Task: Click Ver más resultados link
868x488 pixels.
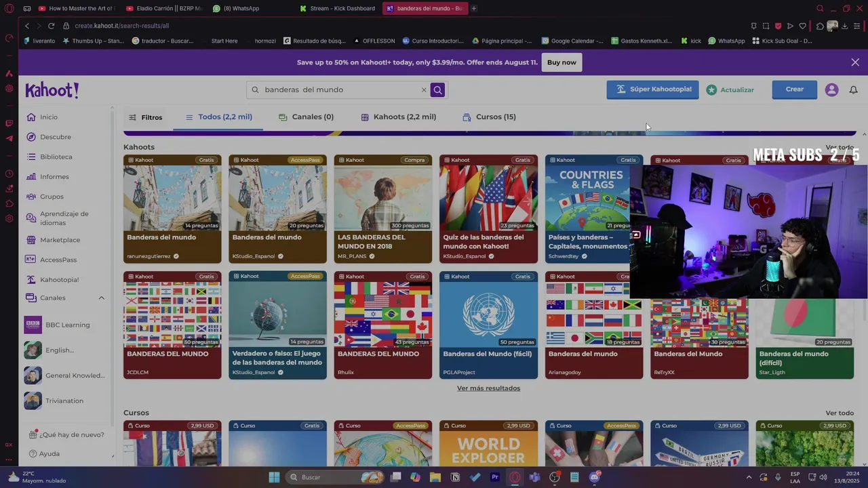Action: pos(488,388)
